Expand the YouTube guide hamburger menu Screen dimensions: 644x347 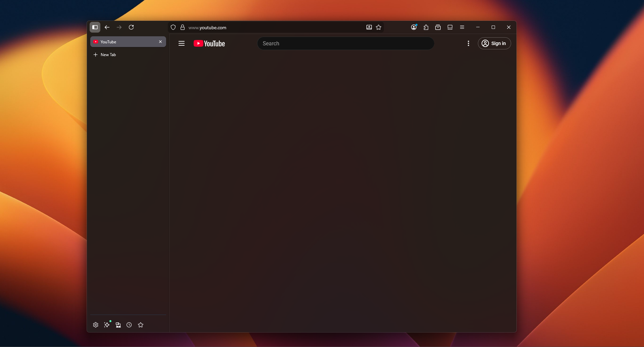182,43
